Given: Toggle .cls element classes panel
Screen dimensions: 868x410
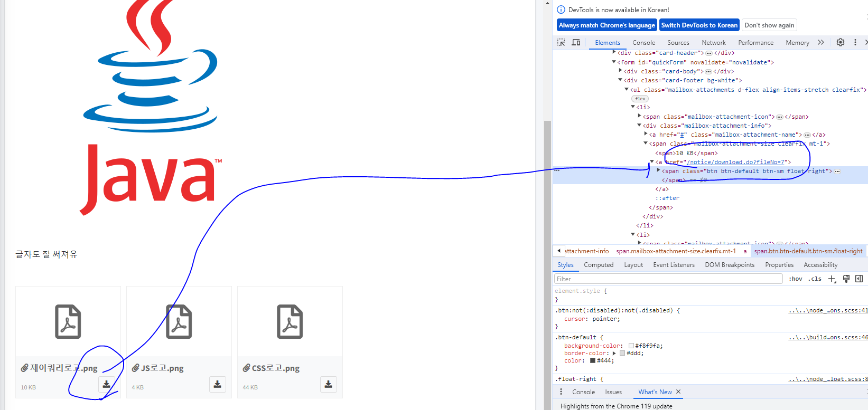Looking at the screenshot, I should (815, 279).
